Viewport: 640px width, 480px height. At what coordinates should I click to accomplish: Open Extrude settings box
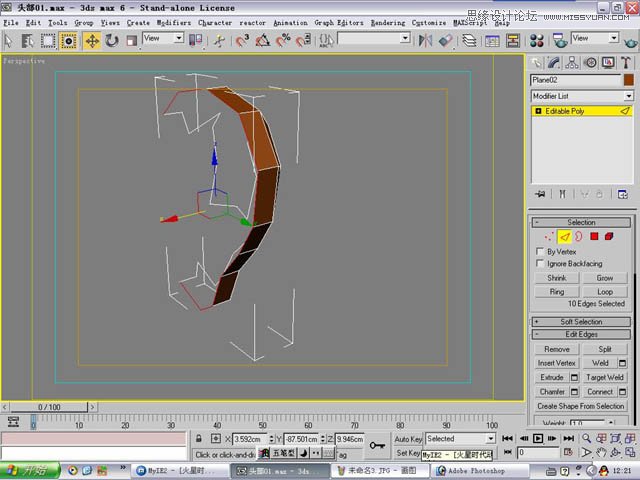click(x=574, y=377)
